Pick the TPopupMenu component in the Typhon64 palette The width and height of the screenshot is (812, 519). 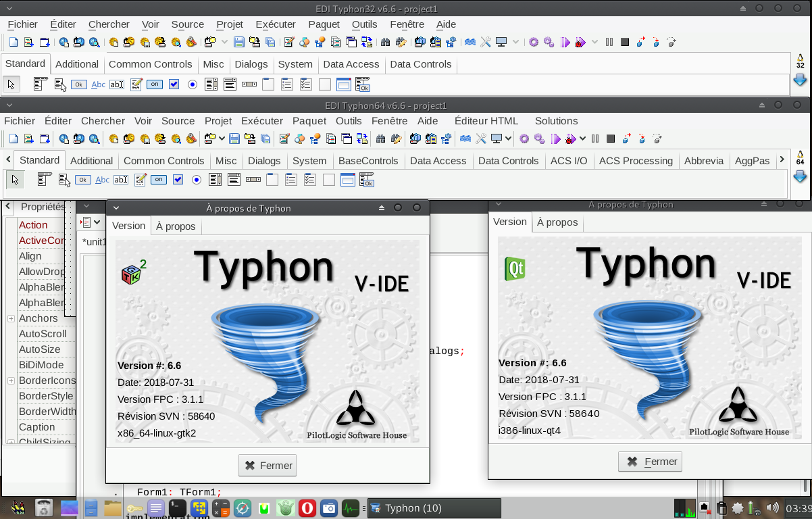(64, 180)
